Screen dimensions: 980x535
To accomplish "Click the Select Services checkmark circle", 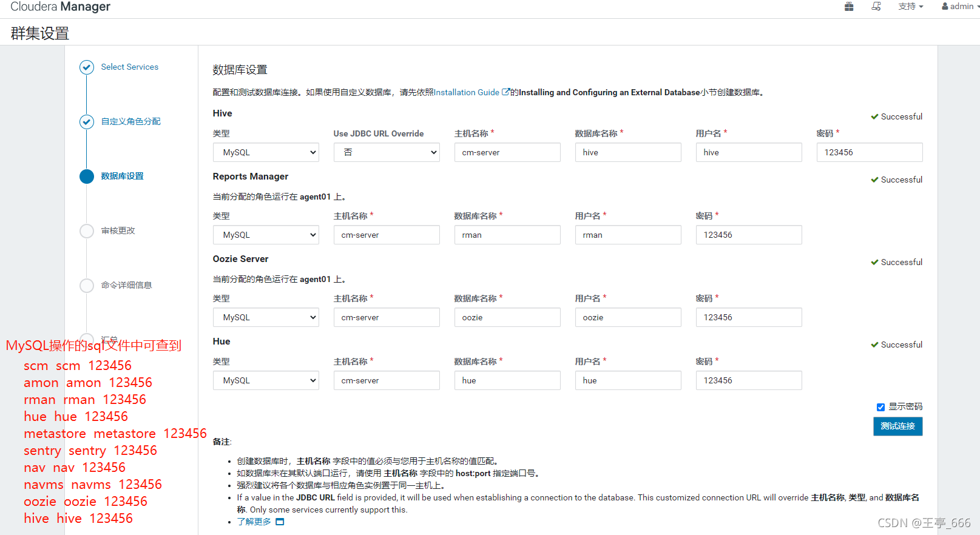I will point(87,67).
